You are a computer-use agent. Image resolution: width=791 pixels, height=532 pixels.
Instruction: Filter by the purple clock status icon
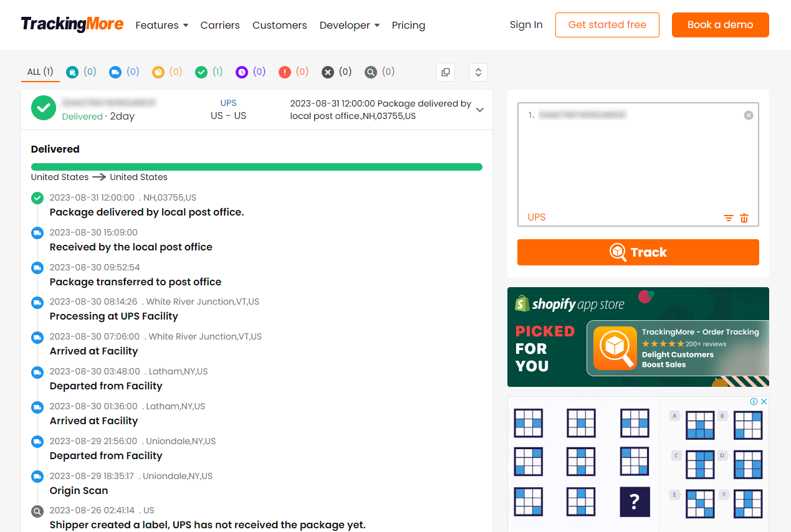242,72
